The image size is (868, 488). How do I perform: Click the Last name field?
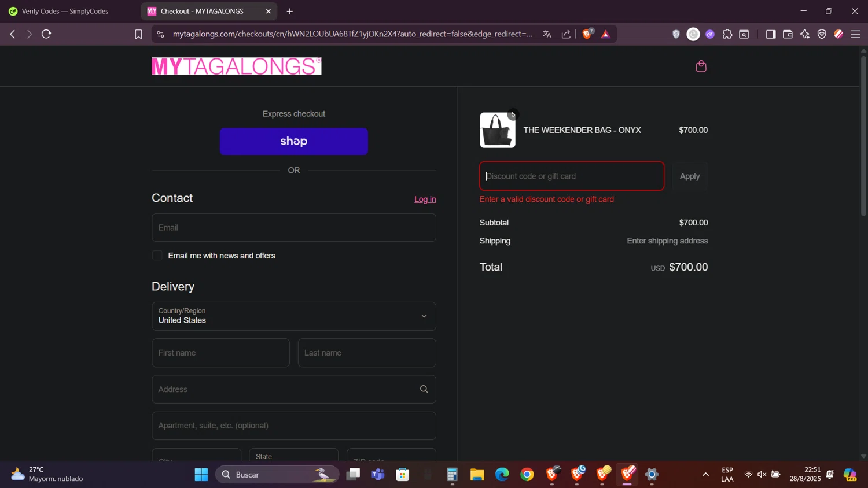point(367,353)
